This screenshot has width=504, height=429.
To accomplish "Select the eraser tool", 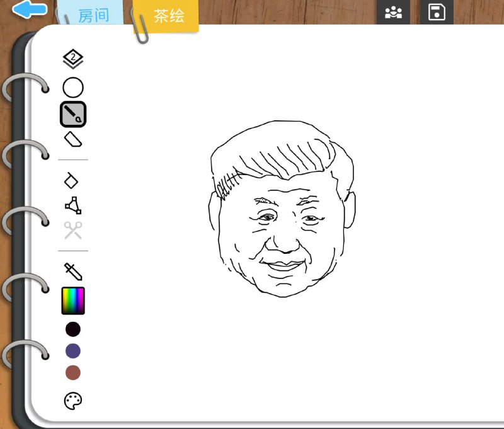I will (x=72, y=139).
